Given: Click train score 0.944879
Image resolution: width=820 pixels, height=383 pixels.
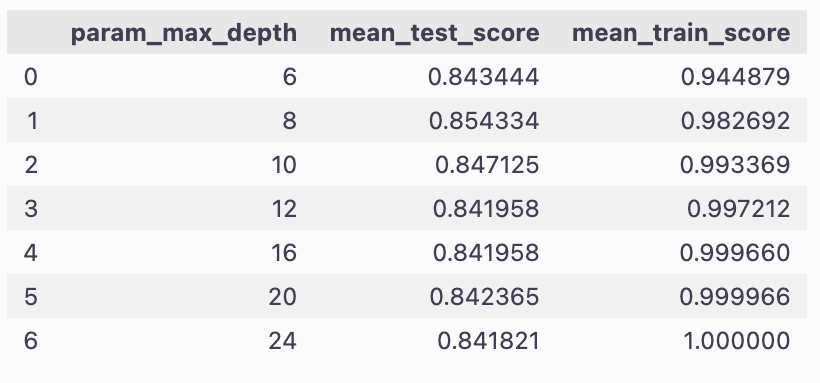Looking at the screenshot, I should click(x=735, y=77).
